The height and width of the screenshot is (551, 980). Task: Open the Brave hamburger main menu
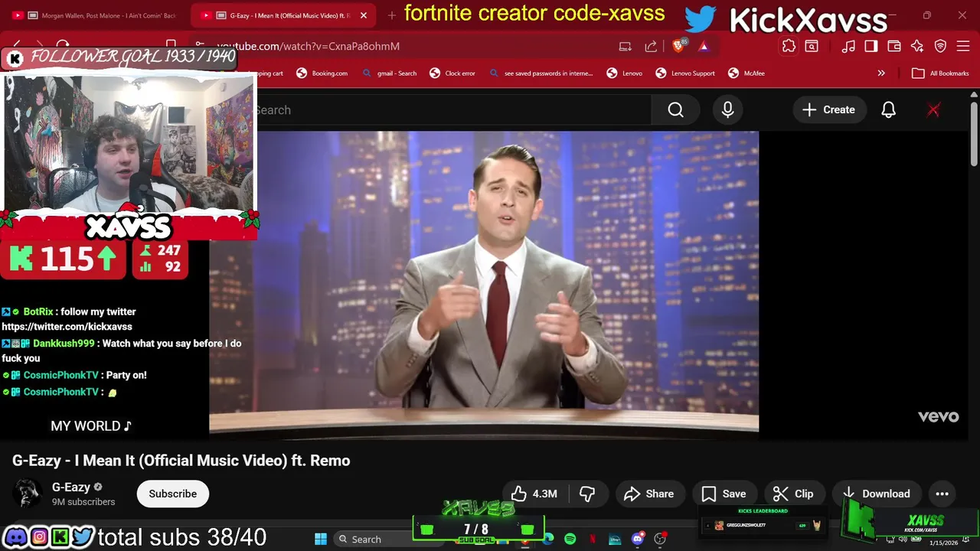(x=964, y=47)
